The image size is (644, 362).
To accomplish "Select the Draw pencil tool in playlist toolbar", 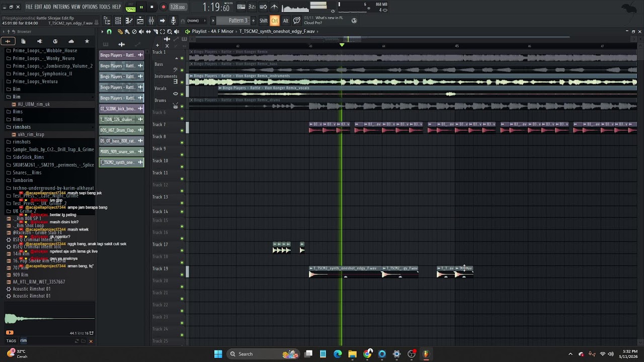I will click(x=120, y=32).
